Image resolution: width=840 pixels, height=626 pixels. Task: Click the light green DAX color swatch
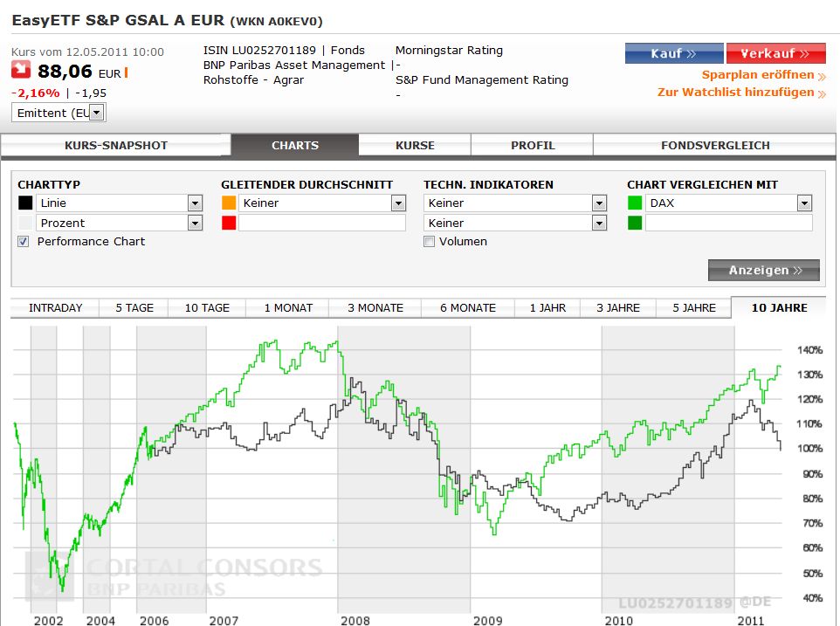coord(635,203)
